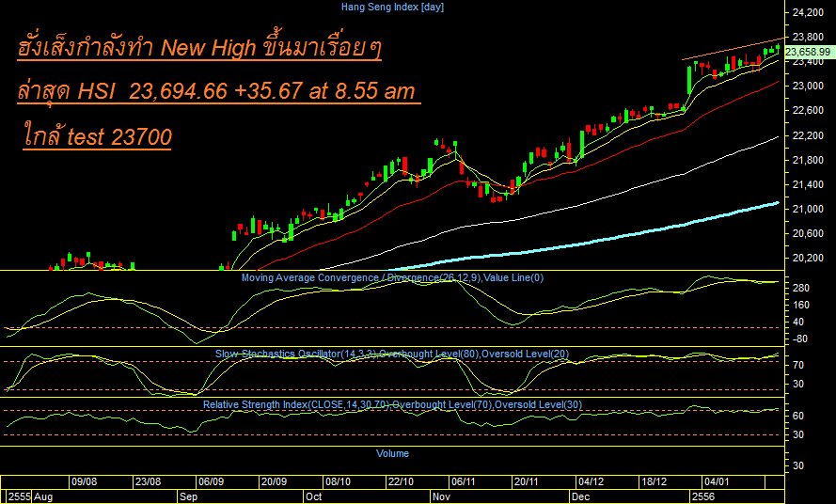Click the 18/12 date label
This screenshot has width=836, height=504.
click(654, 481)
